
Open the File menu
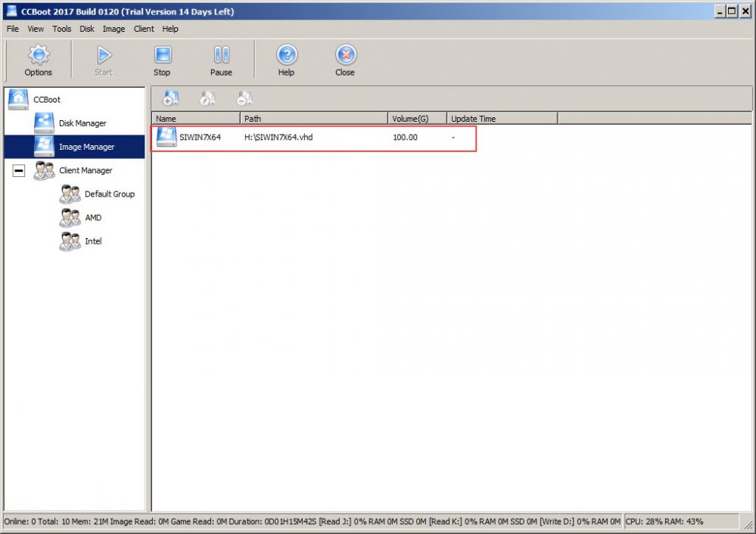[13, 29]
